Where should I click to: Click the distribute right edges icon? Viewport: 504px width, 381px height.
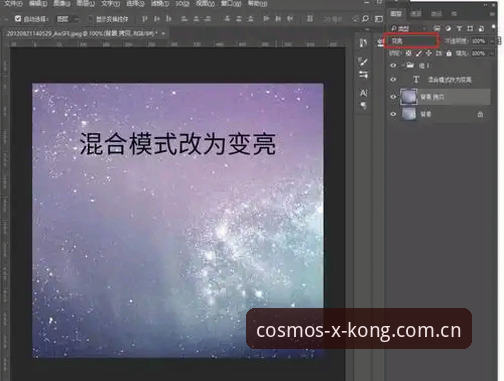290,19
